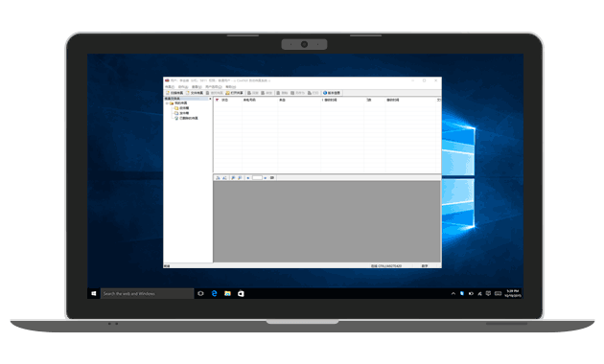Viewport: 604px width, 364px height.
Task: Click the first zoom magnifier icon in preview toolbar
Action: coord(233,178)
